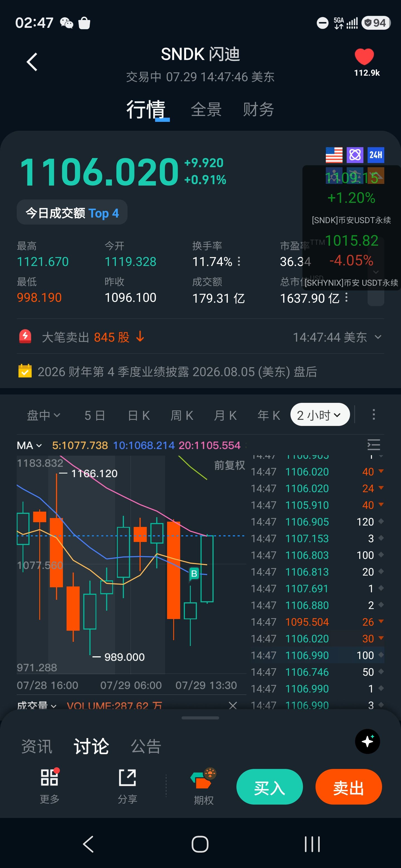Image resolution: width=401 pixels, height=868 pixels.
Task: Tap the US flag market icon
Action: [334, 155]
